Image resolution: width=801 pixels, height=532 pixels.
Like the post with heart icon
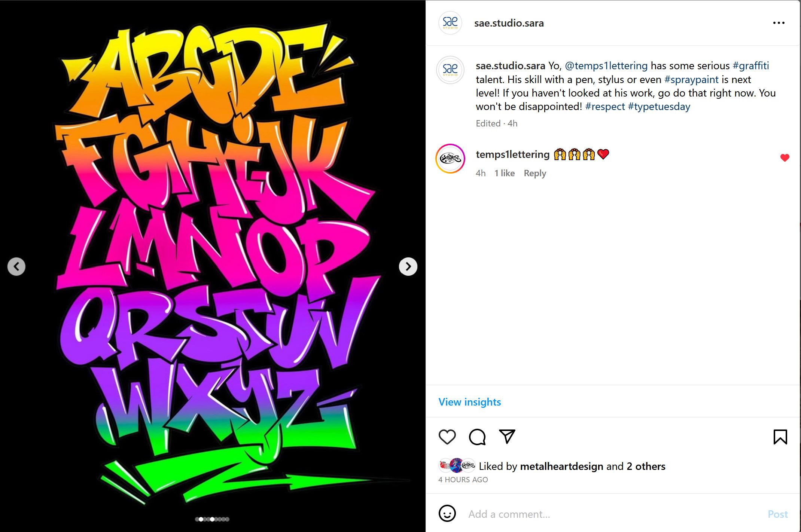coord(447,437)
